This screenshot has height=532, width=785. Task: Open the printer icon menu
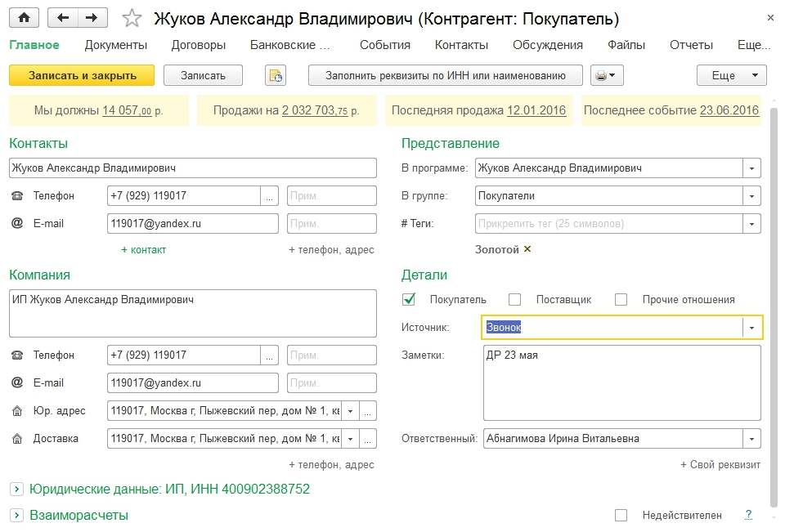tap(607, 75)
